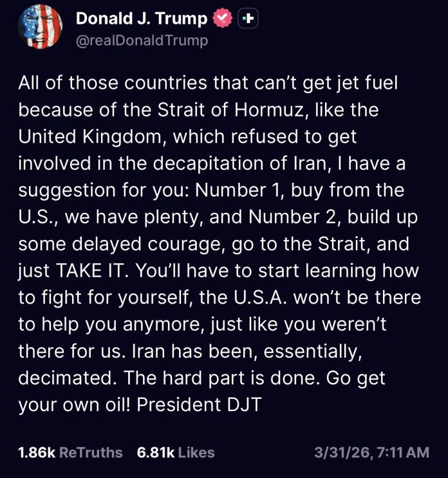The image size is (448, 478).
Task: View the 1.86k ReTruths count
Action: point(37,452)
